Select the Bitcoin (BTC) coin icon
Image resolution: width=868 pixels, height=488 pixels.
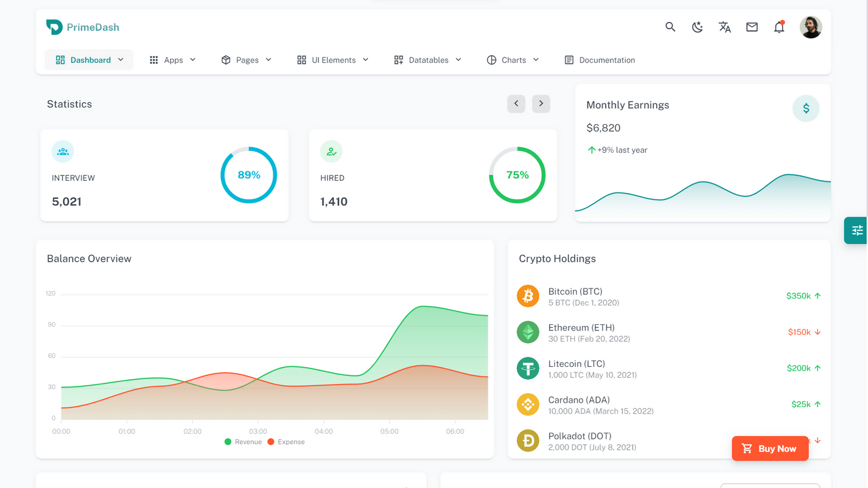click(528, 296)
